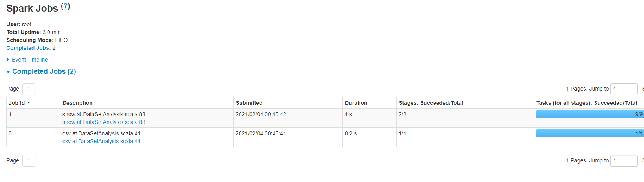Click the help question mark beside Spark Jobs

(x=66, y=6)
